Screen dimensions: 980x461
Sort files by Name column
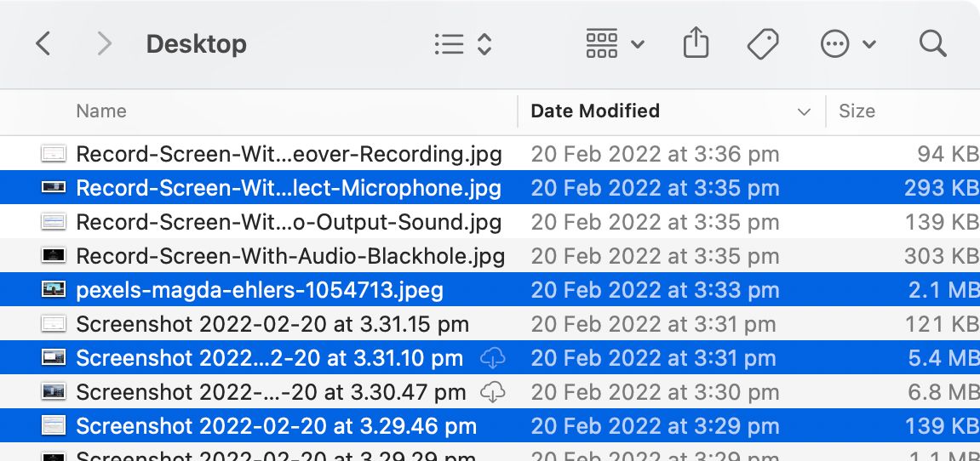(101, 111)
